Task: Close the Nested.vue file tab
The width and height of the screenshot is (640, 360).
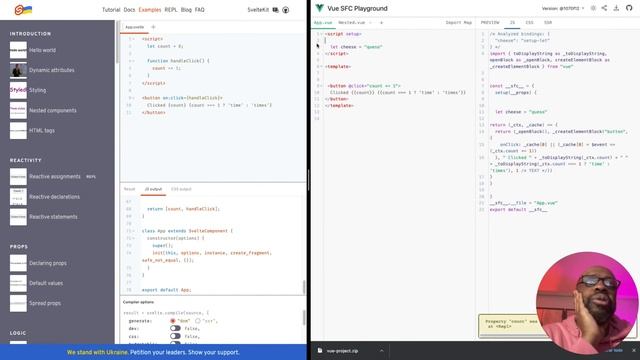Action: [371, 23]
